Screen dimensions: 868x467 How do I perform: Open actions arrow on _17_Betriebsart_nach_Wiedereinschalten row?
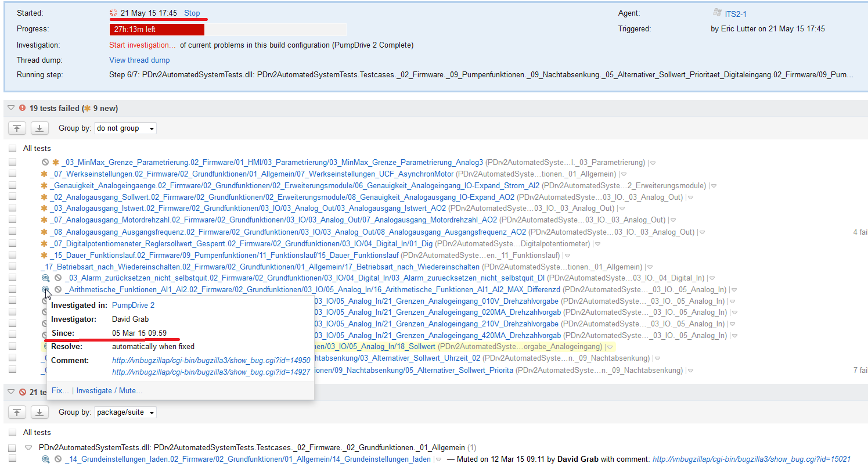(x=650, y=267)
